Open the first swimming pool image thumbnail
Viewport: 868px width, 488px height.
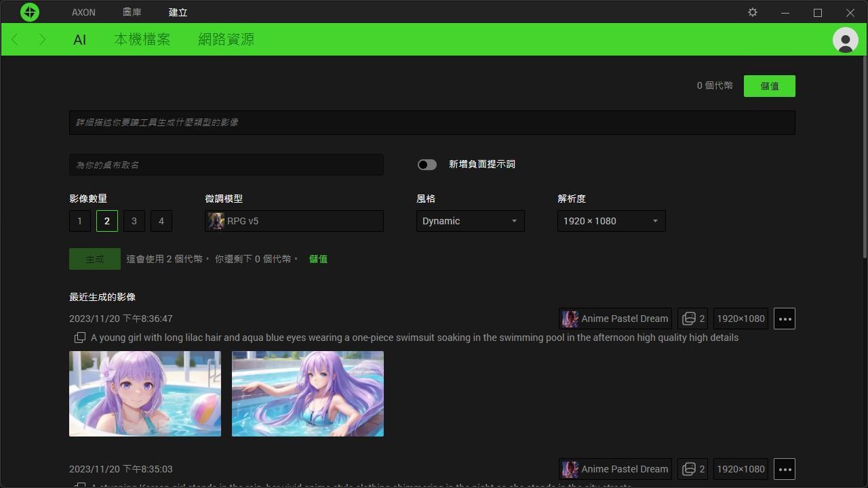[x=144, y=393]
